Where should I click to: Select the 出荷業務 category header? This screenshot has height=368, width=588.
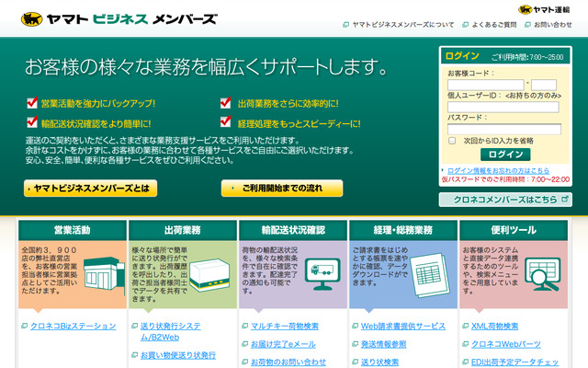tap(183, 230)
